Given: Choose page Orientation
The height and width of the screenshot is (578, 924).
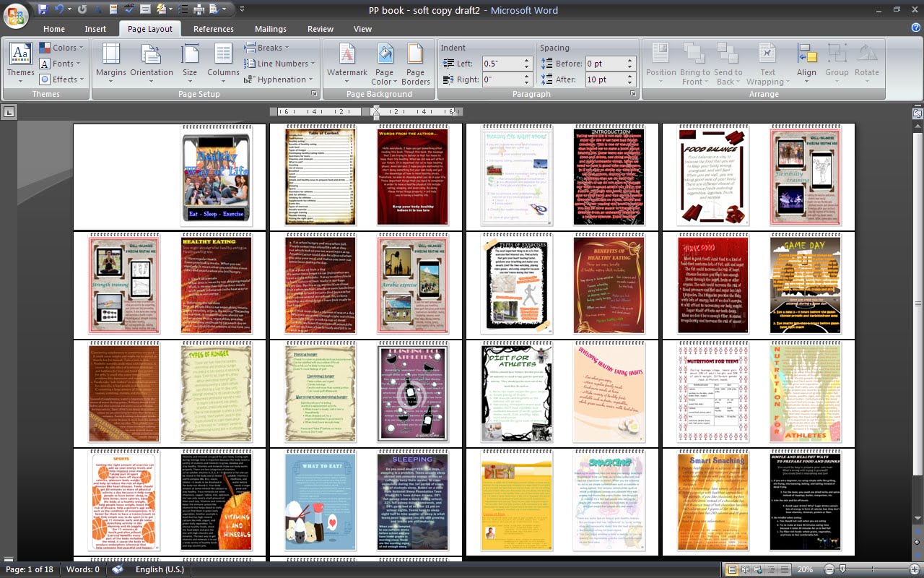Looking at the screenshot, I should [x=152, y=62].
